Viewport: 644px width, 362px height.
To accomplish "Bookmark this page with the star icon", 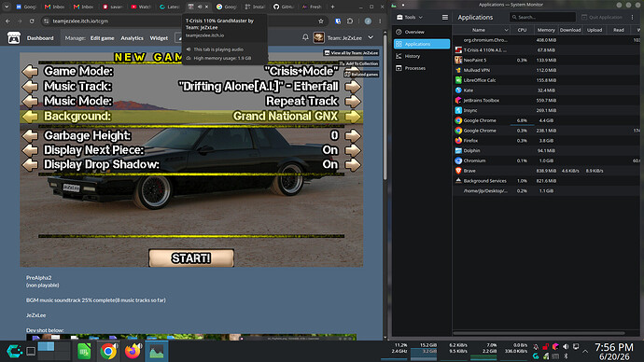I will point(321,21).
